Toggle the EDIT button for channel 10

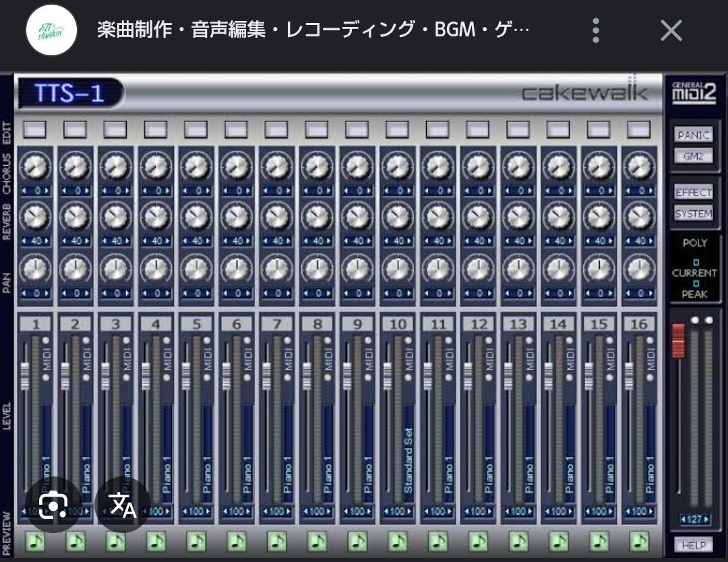coord(398,129)
